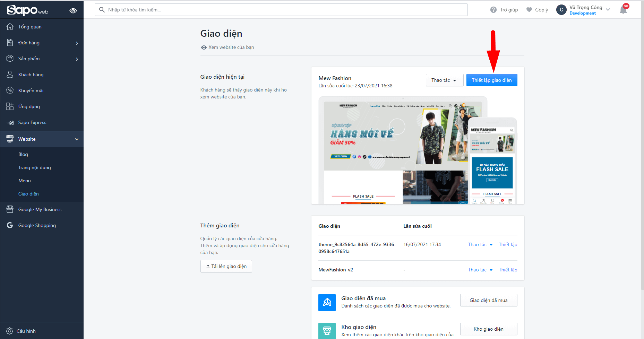
Task: Expand the Sản phẩm submenu chevron
Action: [x=77, y=59]
